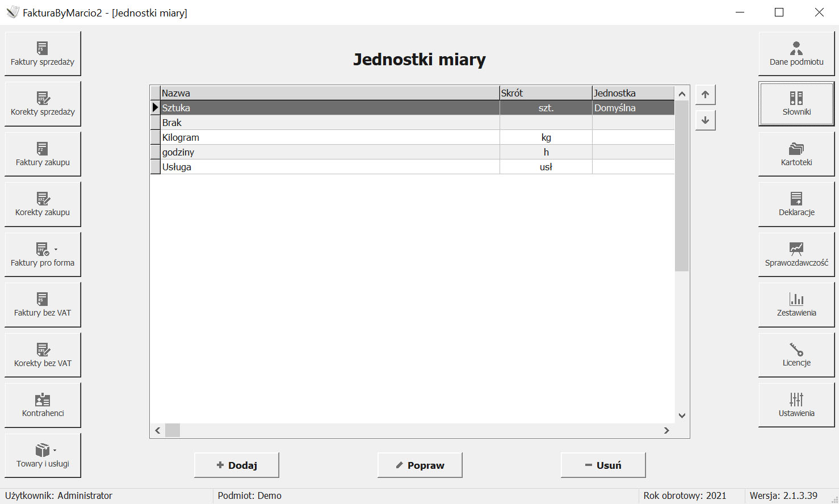Open Słowniki dictionaries
This screenshot has height=504, width=839.
point(796,104)
